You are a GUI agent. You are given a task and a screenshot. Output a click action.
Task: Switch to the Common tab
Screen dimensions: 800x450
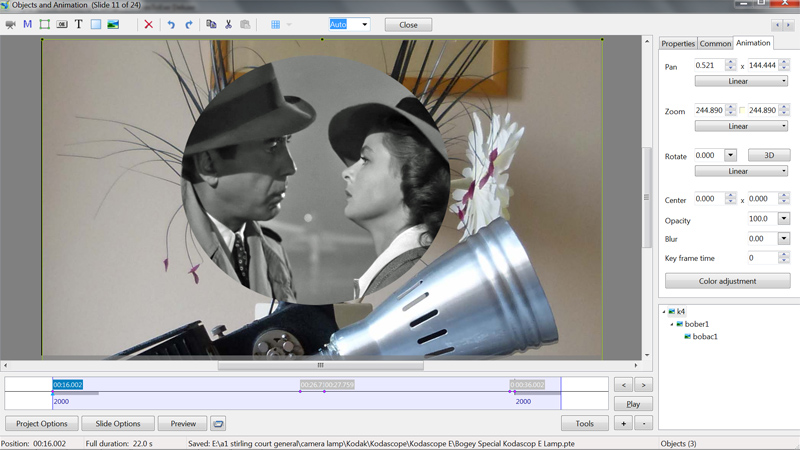pyautogui.click(x=715, y=43)
